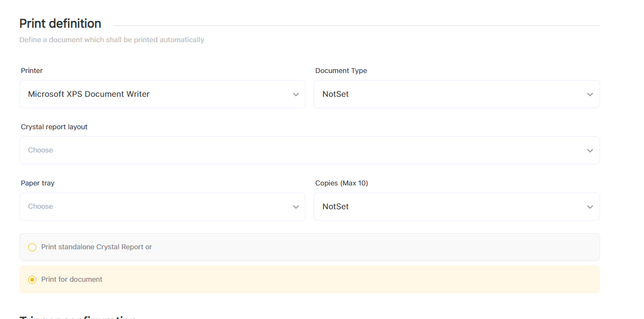
Task: Click the Paper tray chevron arrow
Action: (x=296, y=207)
